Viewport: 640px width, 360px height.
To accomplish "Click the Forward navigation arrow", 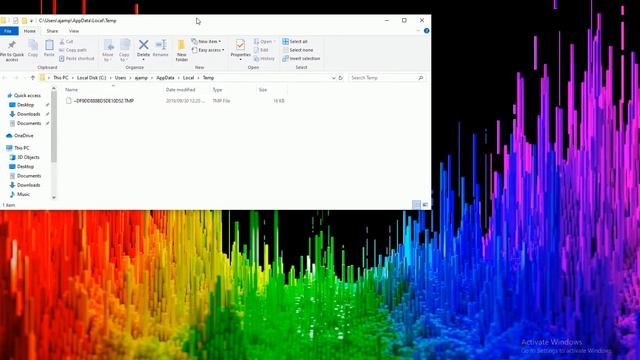I will (16, 78).
